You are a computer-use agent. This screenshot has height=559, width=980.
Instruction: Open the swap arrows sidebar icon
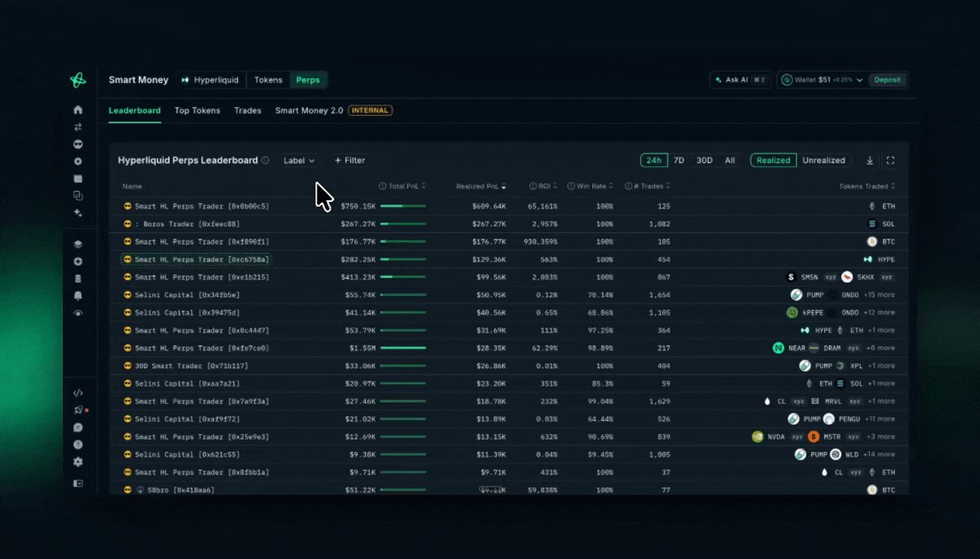[x=78, y=127]
